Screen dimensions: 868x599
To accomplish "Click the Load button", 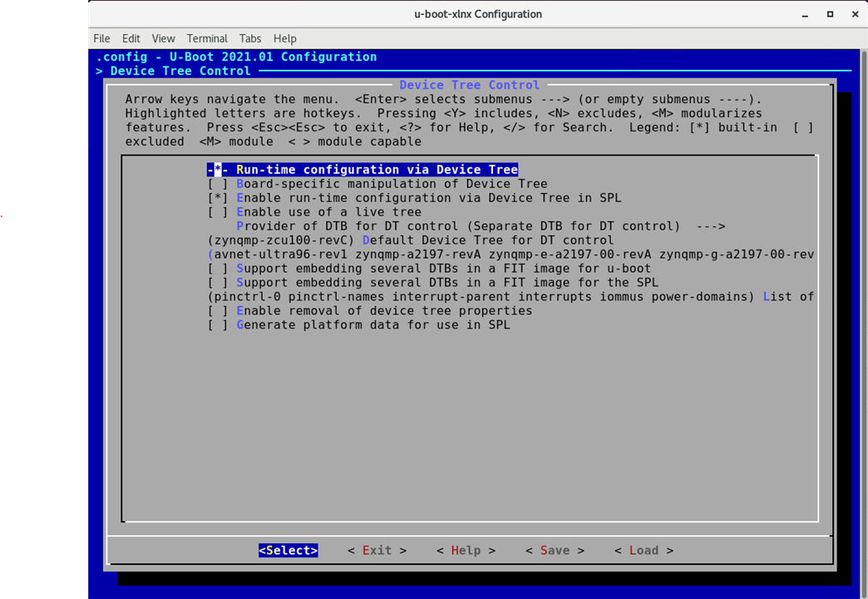I will tap(644, 551).
